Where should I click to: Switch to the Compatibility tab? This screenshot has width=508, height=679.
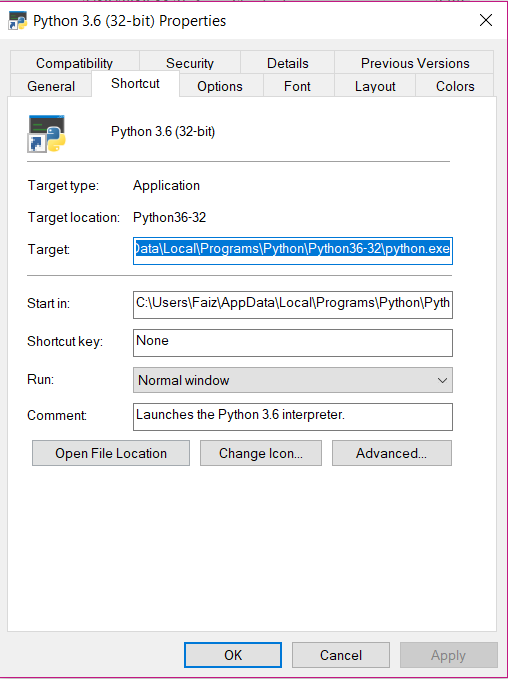pyautogui.click(x=74, y=63)
